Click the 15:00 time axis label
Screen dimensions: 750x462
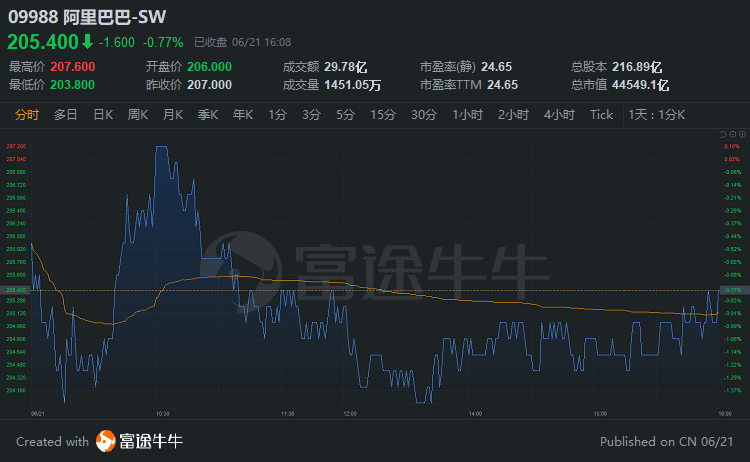tap(600, 414)
